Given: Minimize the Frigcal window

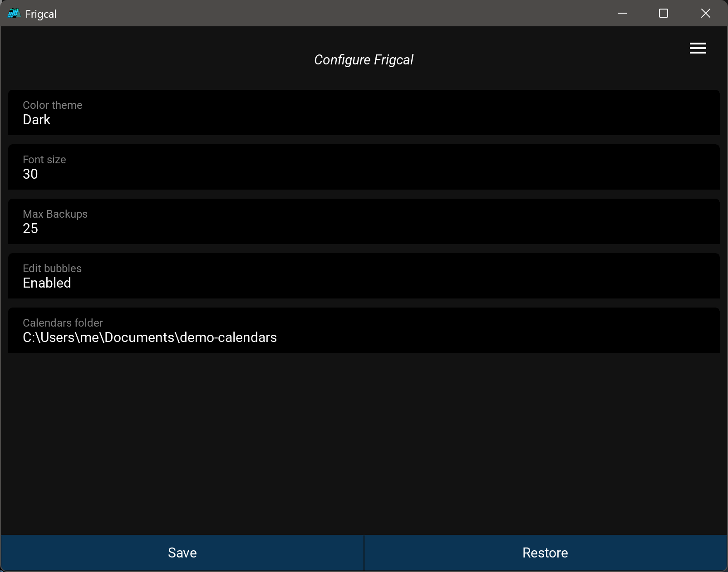Looking at the screenshot, I should point(622,14).
